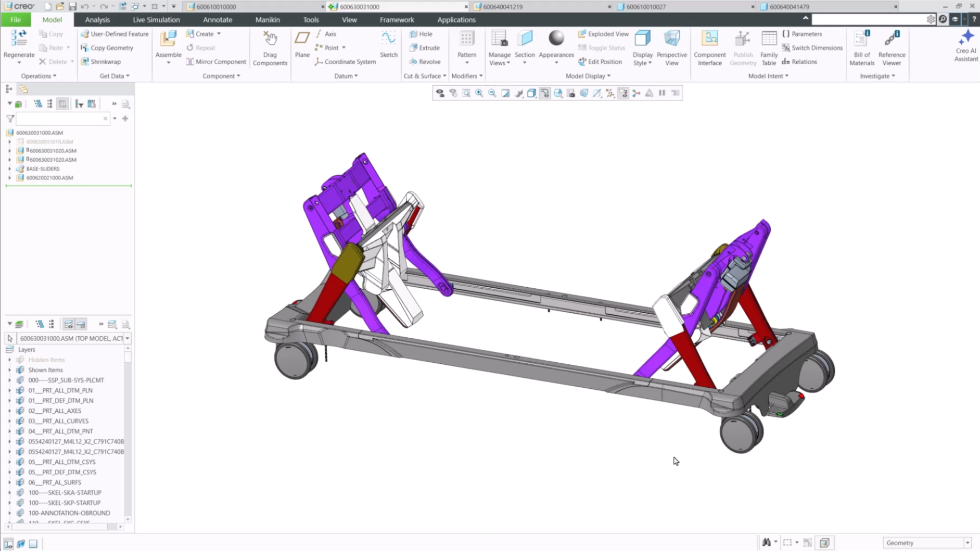Open the Appearances sphere icon
This screenshot has width=980, height=551.
coord(556,38)
